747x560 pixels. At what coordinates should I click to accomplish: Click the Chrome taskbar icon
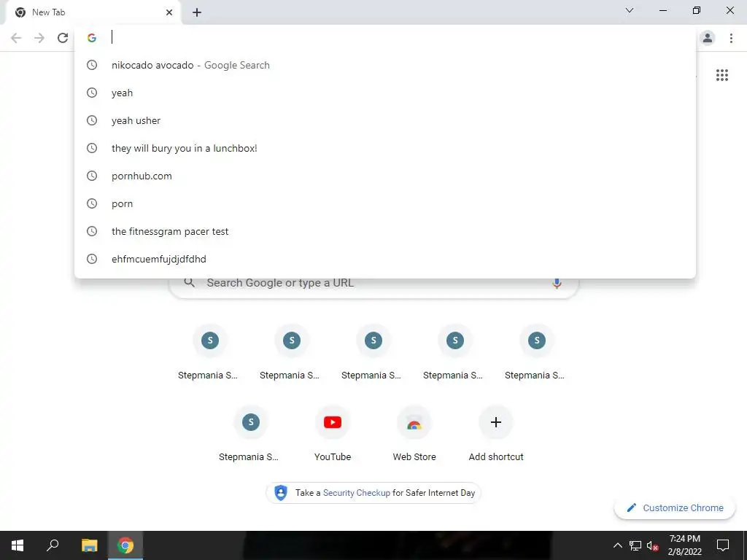point(125,545)
